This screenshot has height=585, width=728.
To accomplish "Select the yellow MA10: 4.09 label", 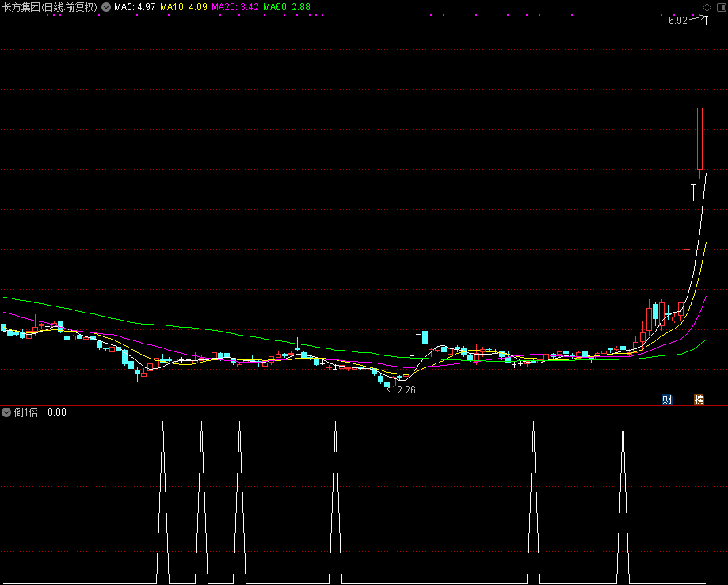I will coord(184,7).
